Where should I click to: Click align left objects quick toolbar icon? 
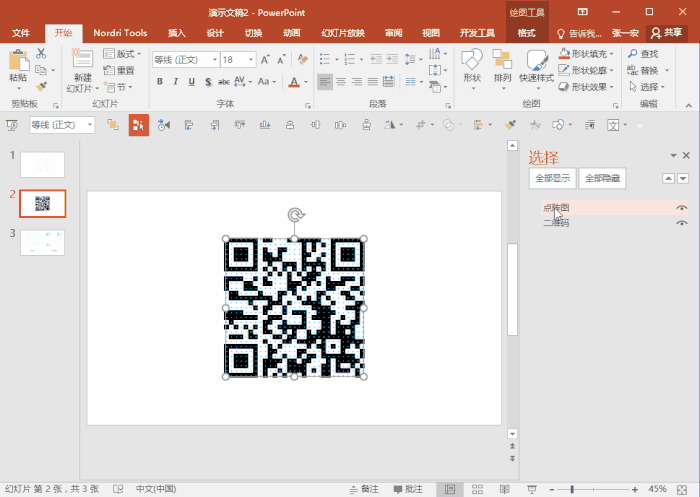click(189, 125)
